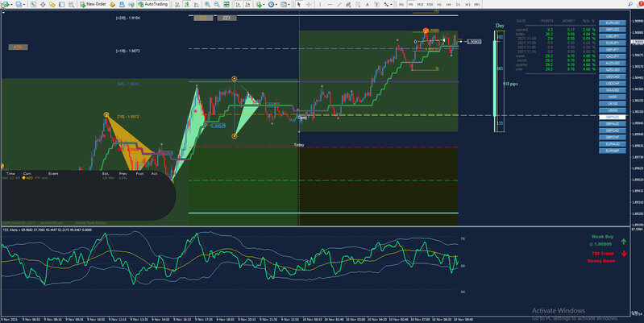Expand the arrows objects dropdown

pyautogui.click(x=391, y=5)
